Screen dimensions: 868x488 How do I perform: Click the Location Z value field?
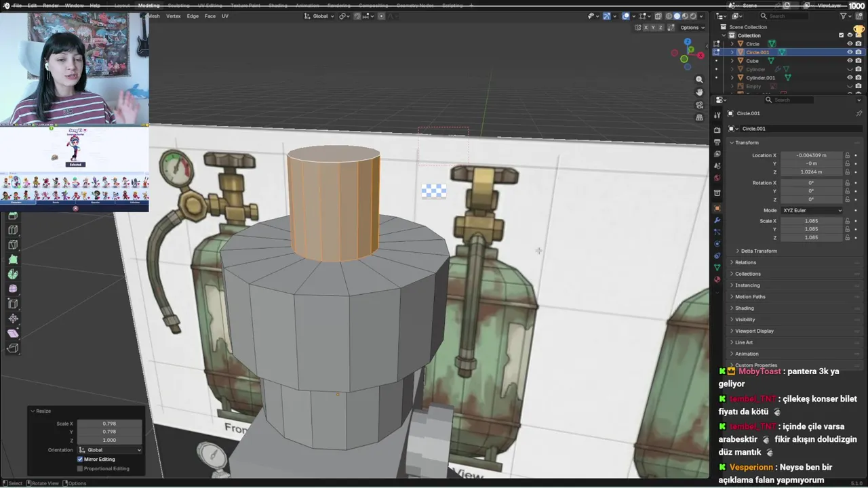pos(811,172)
